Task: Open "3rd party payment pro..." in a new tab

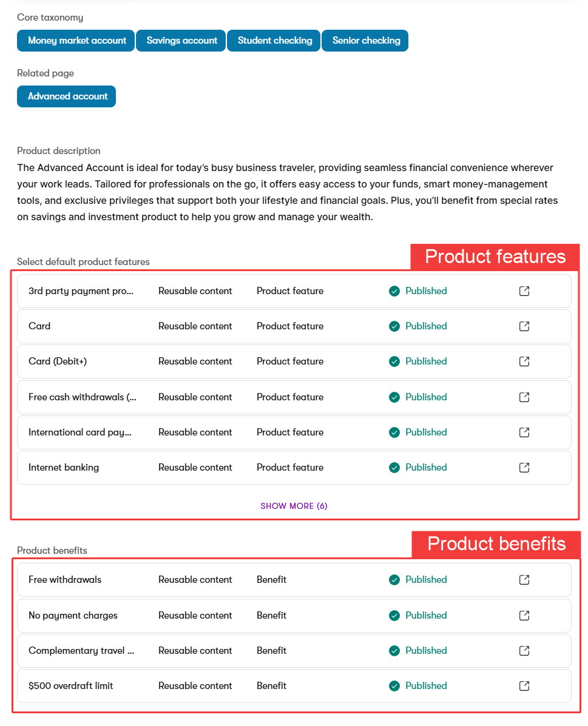Action: tap(523, 291)
